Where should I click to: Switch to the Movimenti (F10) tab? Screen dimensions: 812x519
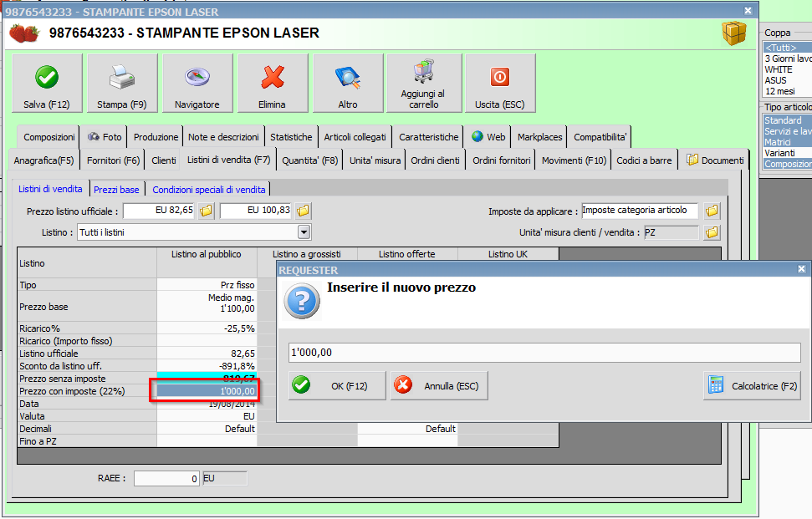pos(574,160)
